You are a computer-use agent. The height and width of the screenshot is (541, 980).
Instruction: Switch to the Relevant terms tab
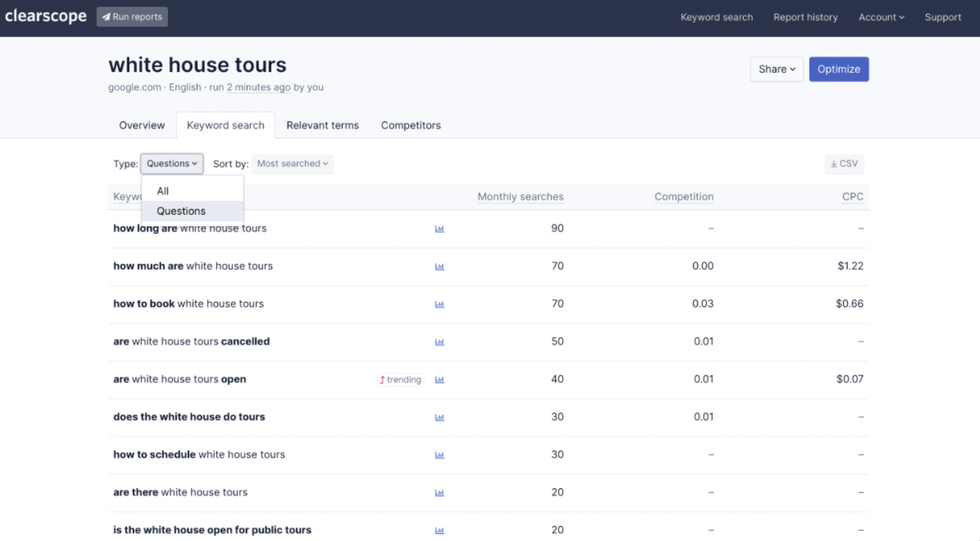tap(322, 125)
